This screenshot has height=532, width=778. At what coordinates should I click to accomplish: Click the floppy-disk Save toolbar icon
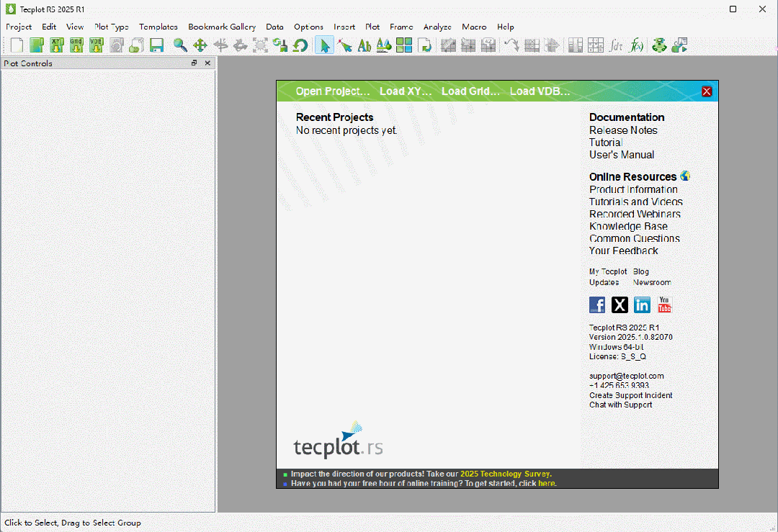157,45
